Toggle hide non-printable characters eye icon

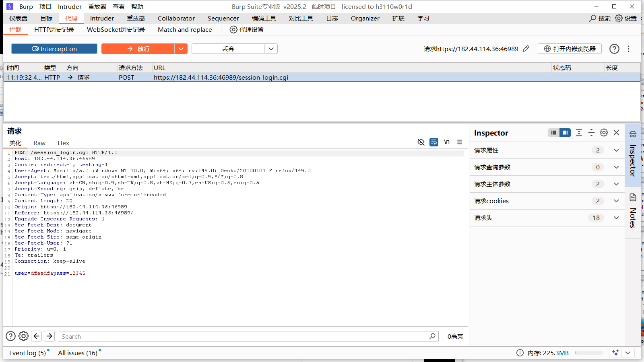[x=421, y=142]
